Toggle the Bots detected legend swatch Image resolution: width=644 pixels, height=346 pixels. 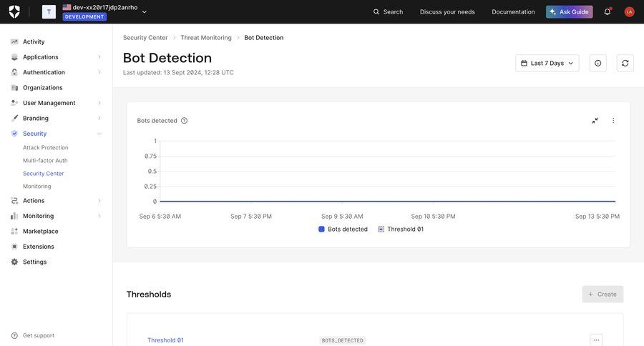point(321,229)
